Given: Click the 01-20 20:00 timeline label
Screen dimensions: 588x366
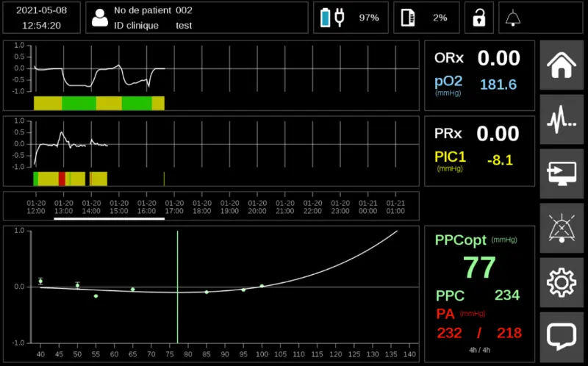Looking at the screenshot, I should (x=257, y=206).
